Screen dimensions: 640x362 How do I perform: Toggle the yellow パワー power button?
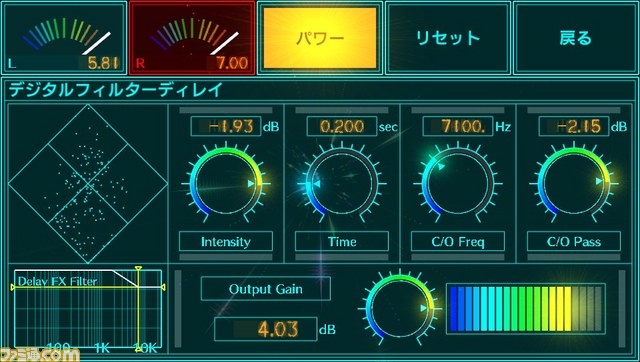(x=320, y=38)
